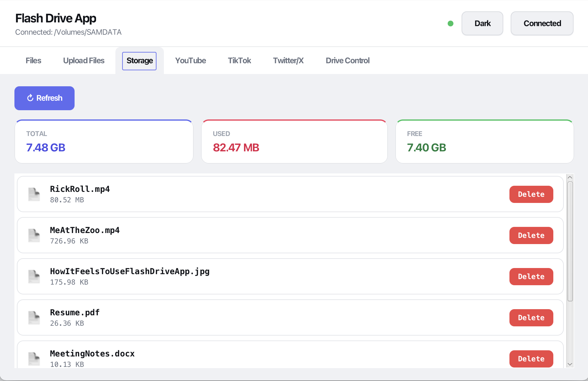
Task: Click the file icon for Resume.pdf
Action: [x=34, y=317]
